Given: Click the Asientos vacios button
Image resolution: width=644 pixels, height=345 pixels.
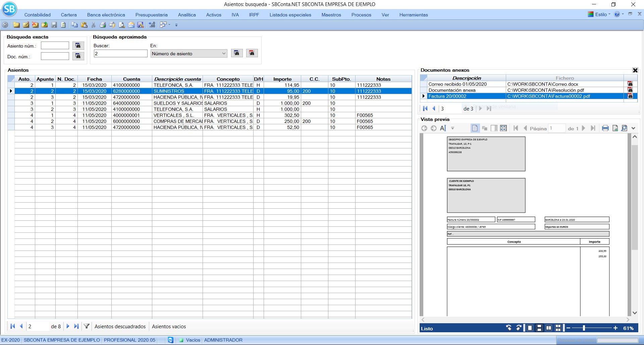Looking at the screenshot, I should pos(169,326).
